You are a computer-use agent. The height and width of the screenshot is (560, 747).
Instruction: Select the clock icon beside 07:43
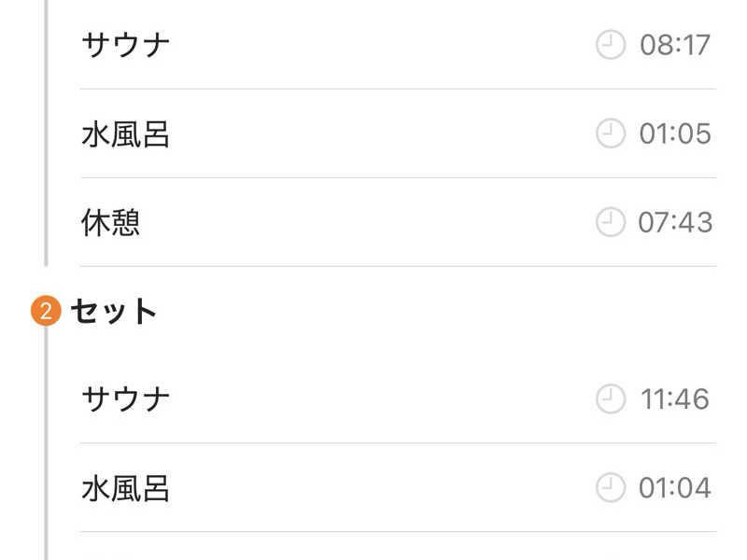(610, 222)
